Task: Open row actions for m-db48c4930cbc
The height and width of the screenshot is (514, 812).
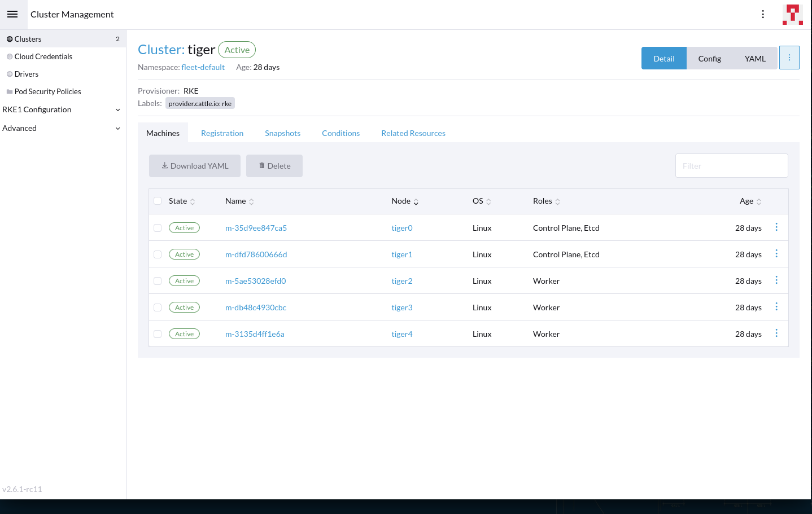Action: click(x=776, y=306)
